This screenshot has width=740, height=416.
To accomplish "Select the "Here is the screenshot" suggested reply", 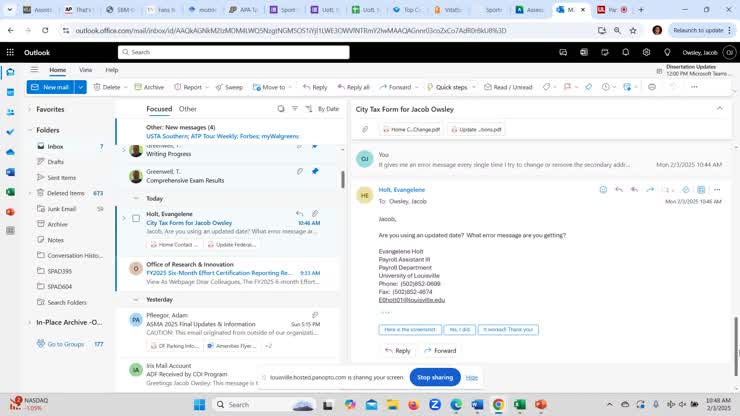I will click(409, 329).
